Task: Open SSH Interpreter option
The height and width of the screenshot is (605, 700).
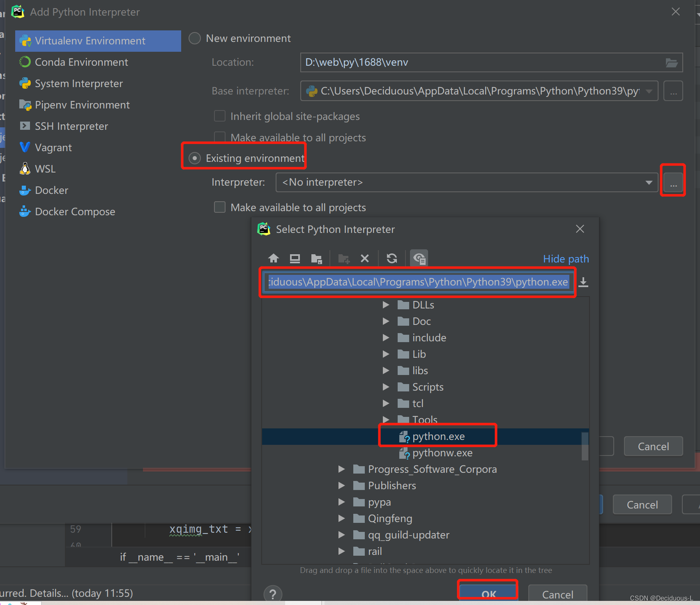Action: pos(98,126)
